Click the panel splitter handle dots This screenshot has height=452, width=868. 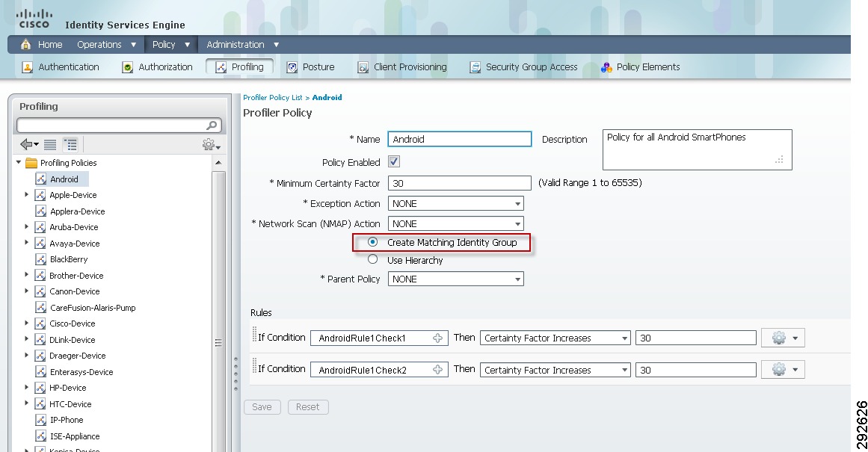[x=236, y=374]
